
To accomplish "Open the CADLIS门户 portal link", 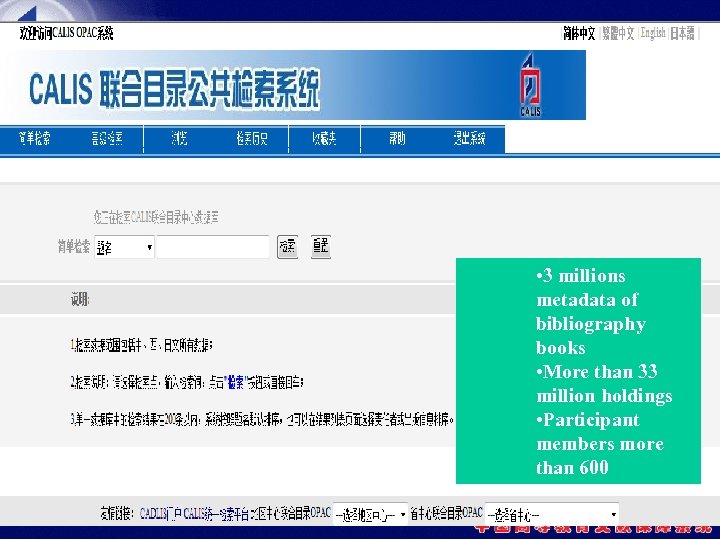I will pos(161,513).
